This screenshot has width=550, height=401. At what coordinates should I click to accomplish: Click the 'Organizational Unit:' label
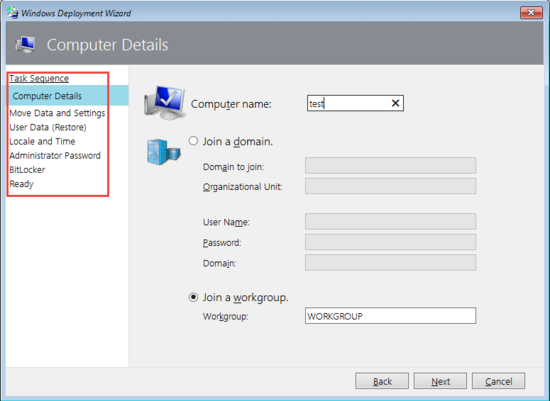coord(242,187)
